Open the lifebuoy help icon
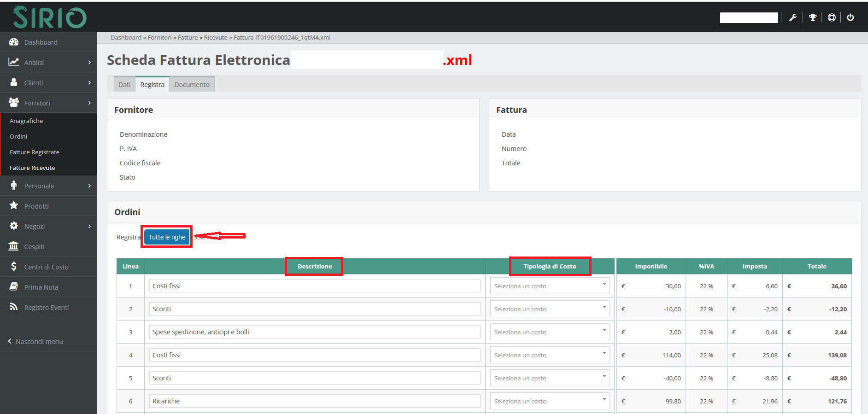868x414 pixels. point(832,17)
